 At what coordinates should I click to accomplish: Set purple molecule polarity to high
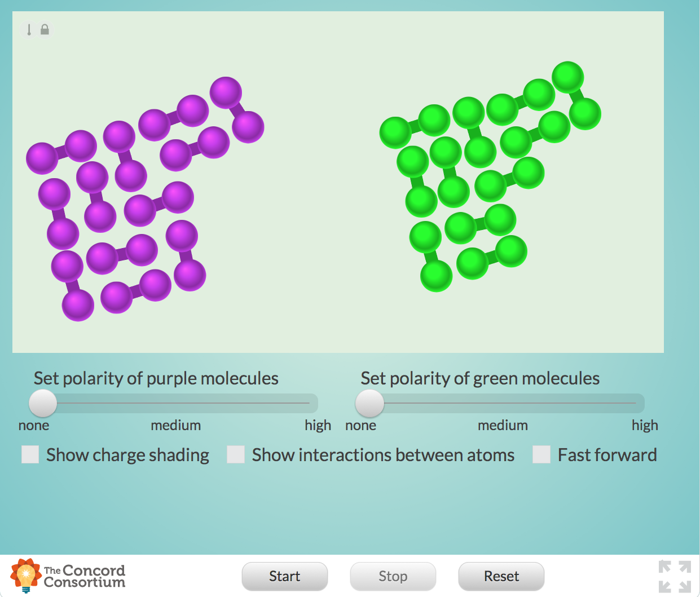(x=309, y=403)
